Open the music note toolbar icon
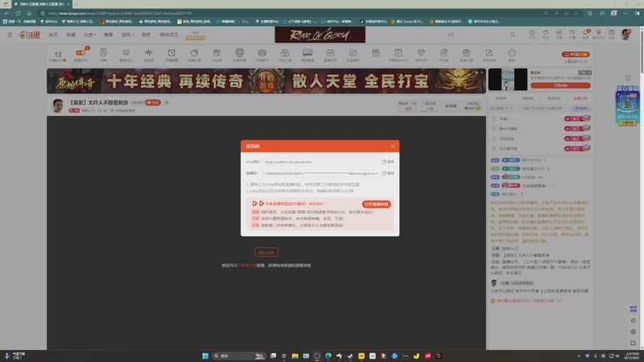Viewport: 644px width, 362px height. click(x=353, y=53)
